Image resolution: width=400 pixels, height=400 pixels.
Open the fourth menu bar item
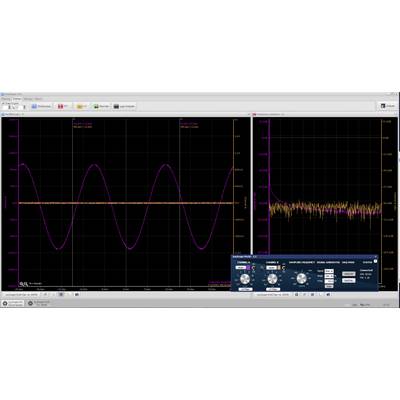click(x=38, y=99)
